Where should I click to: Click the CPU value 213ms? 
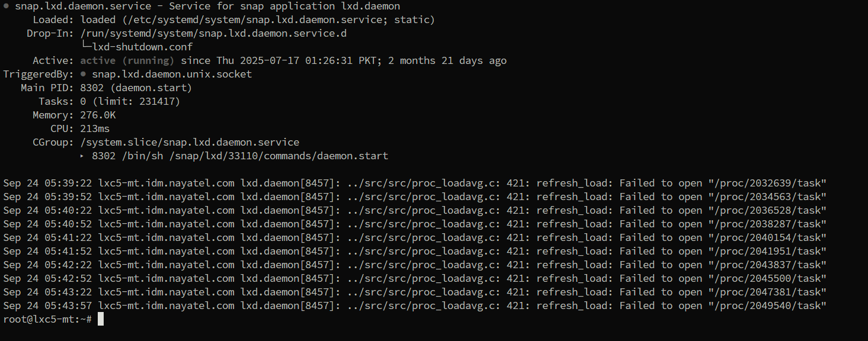pyautogui.click(x=95, y=129)
